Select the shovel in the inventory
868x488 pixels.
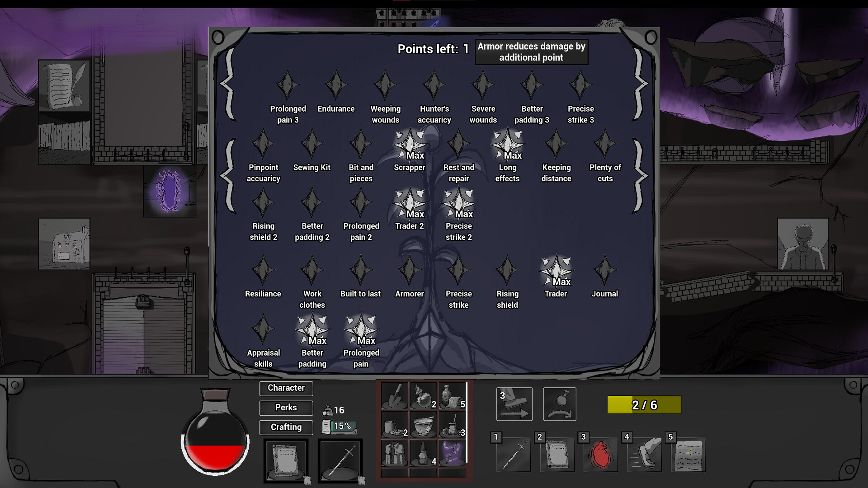click(x=395, y=396)
